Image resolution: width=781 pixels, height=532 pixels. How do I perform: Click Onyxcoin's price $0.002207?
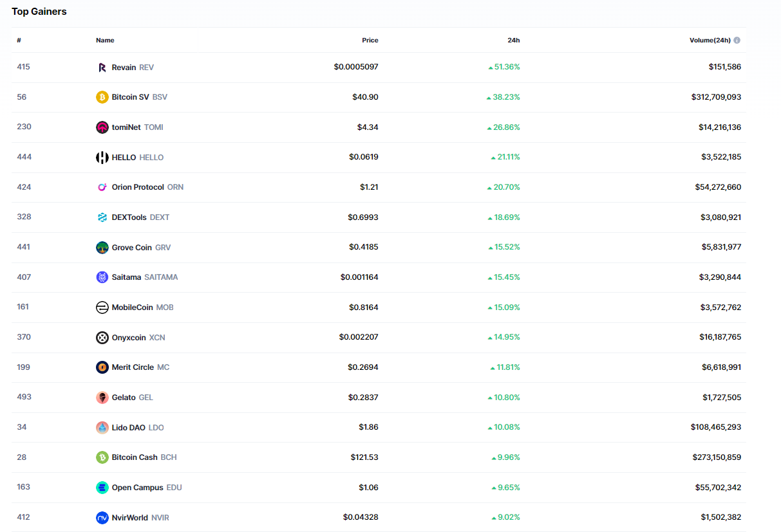click(359, 337)
